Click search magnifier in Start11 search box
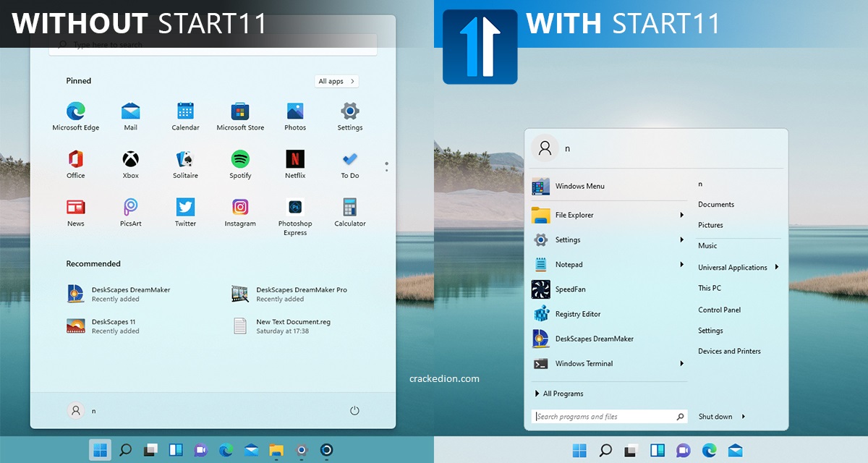The image size is (868, 463). (680, 417)
